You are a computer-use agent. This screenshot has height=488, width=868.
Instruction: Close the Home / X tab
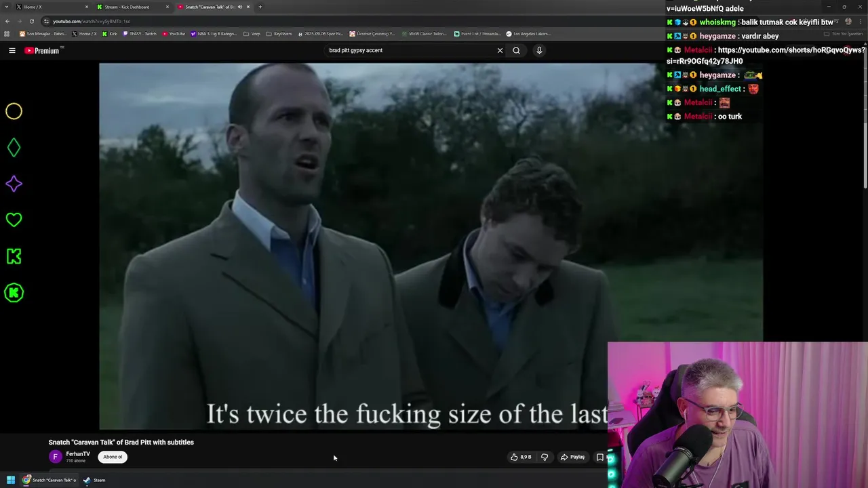click(87, 7)
